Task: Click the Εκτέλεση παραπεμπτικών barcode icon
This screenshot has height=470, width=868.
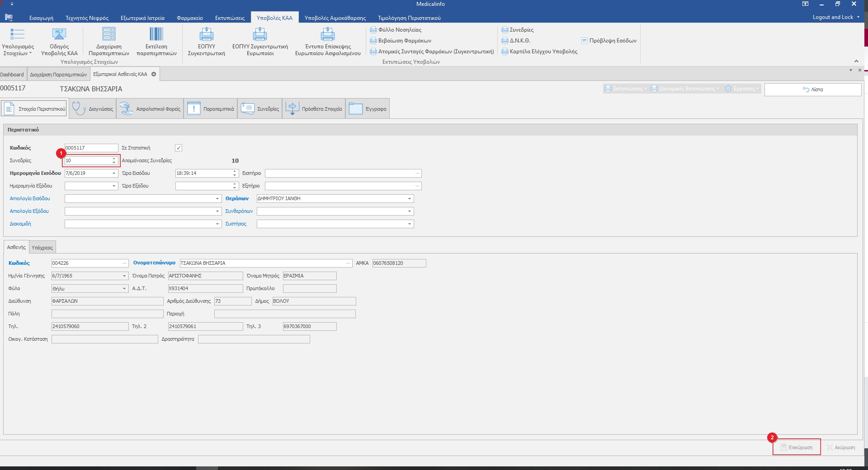Action: (x=156, y=35)
